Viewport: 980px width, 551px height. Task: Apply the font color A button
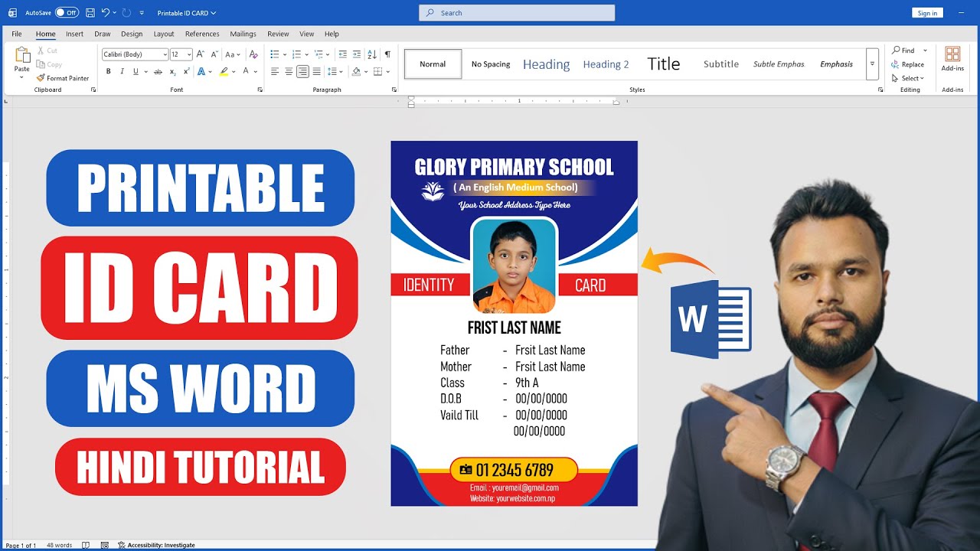(x=246, y=71)
